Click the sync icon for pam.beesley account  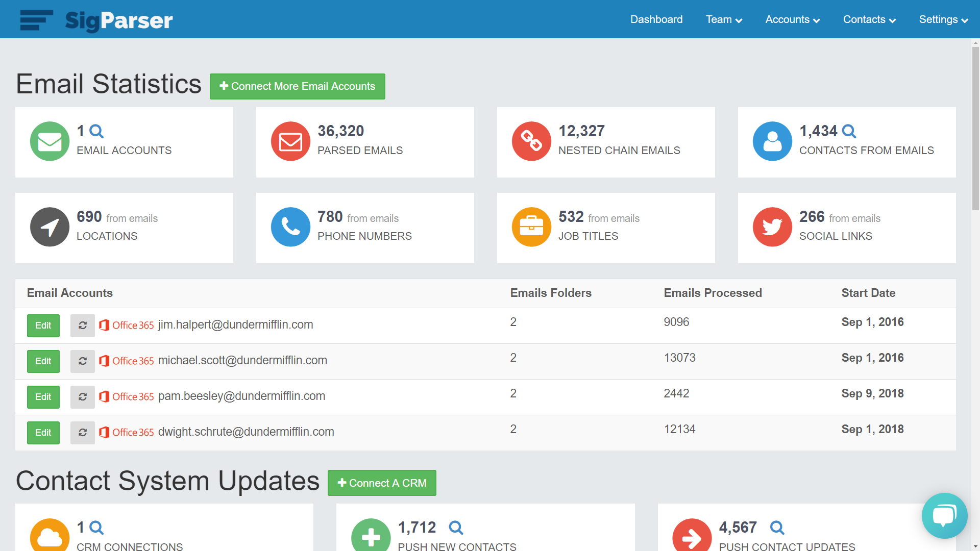point(83,397)
